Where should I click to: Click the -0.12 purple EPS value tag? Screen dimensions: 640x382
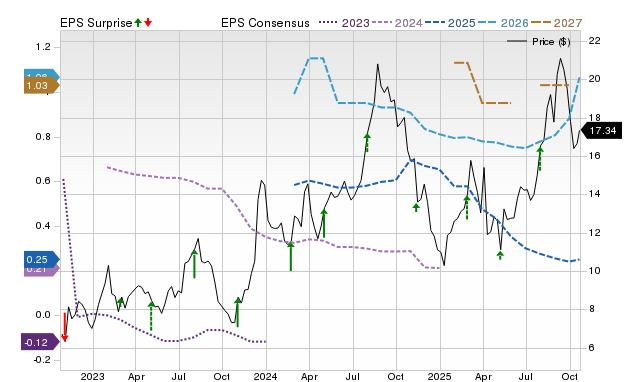tap(40, 342)
